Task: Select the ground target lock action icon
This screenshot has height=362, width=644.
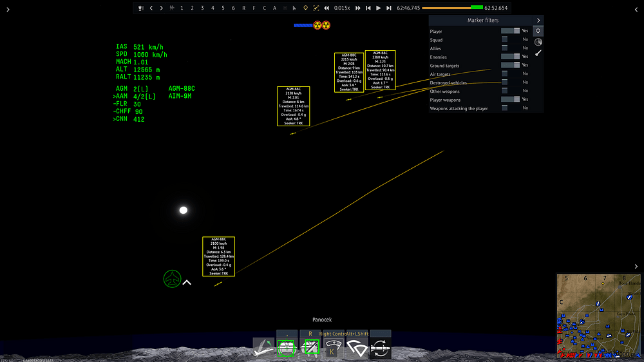Action: click(x=287, y=348)
